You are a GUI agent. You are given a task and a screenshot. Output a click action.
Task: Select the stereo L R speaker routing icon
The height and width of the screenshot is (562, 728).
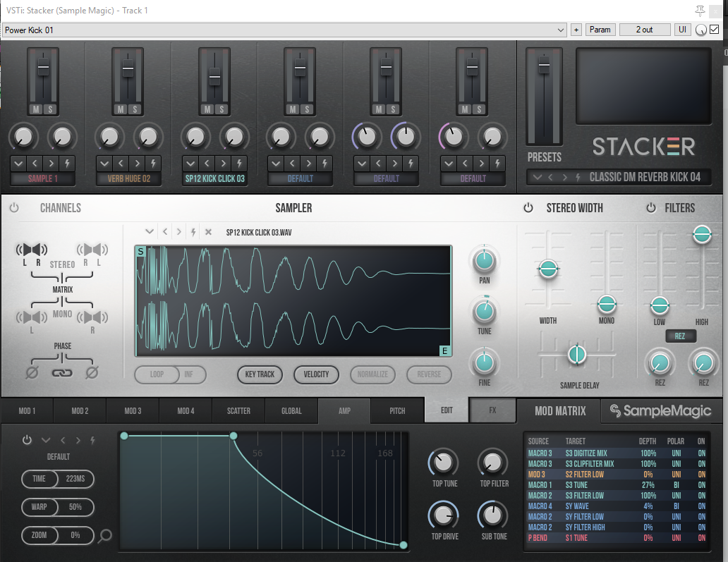[32, 250]
